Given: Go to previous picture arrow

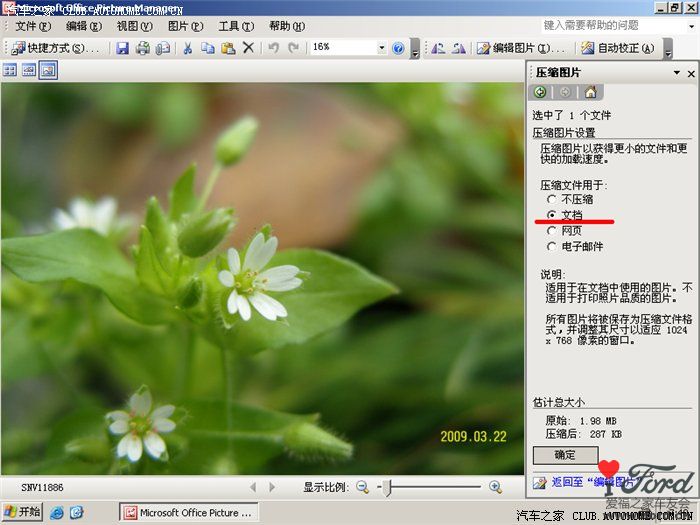Looking at the screenshot, I should point(253,487).
